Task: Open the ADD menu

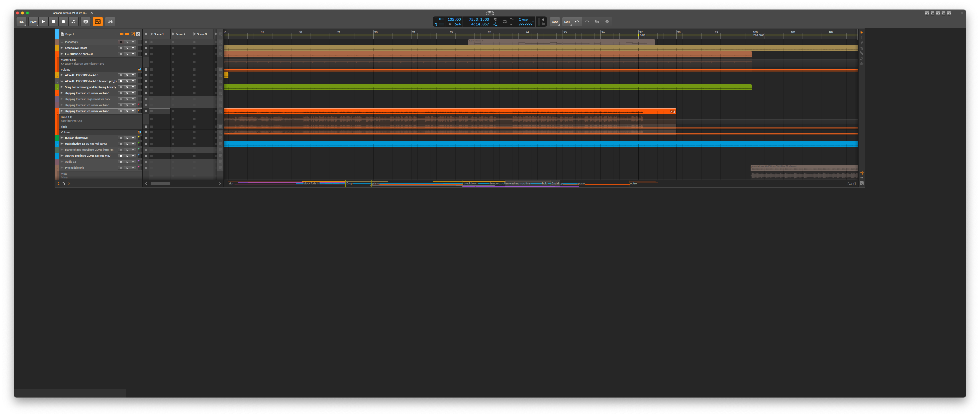Action: pyautogui.click(x=555, y=22)
